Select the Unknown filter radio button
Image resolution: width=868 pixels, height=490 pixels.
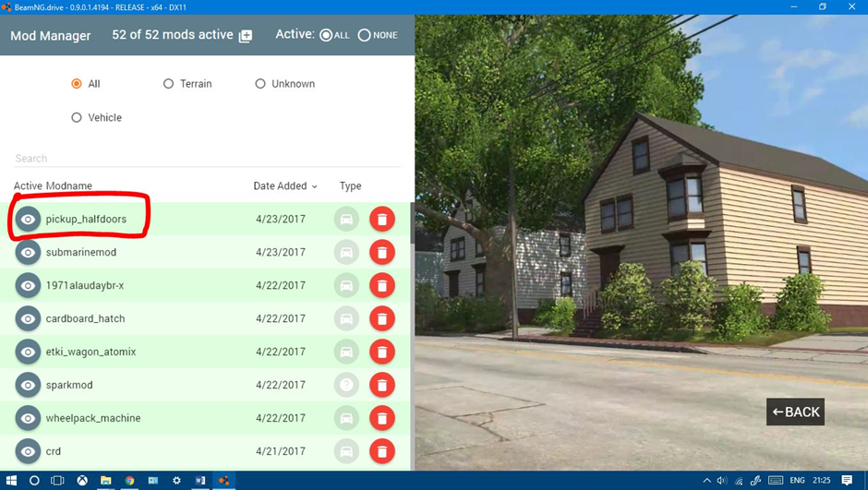(260, 83)
